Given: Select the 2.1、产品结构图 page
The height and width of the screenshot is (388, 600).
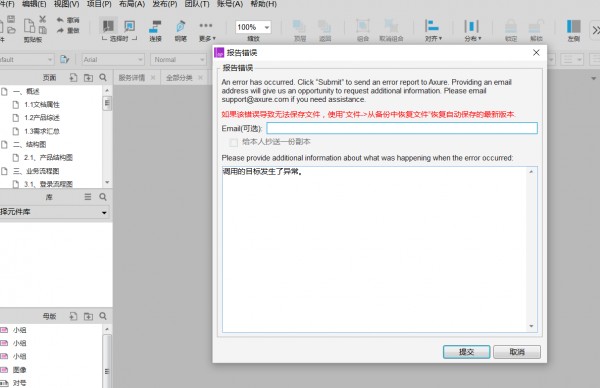Looking at the screenshot, I should tap(48, 157).
